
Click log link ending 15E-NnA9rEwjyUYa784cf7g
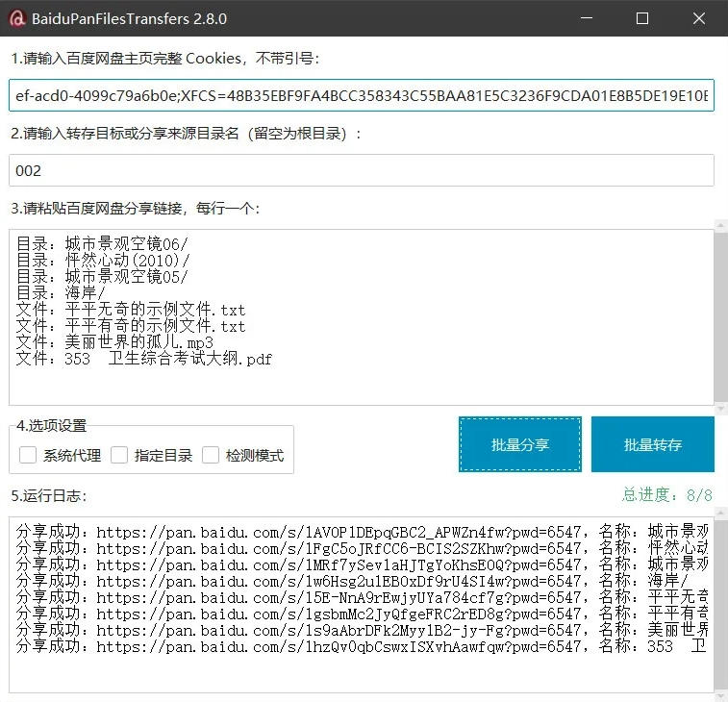(x=339, y=597)
